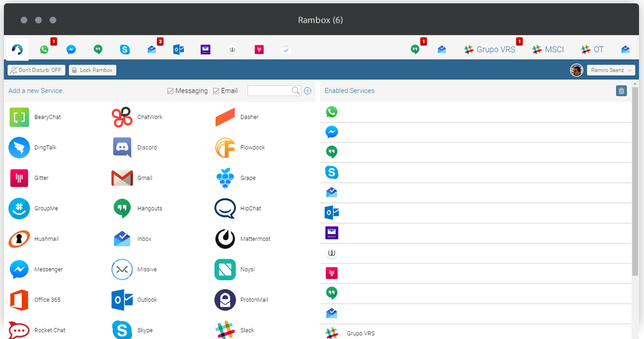The height and width of the screenshot is (339, 644).
Task: Click the plus icon next to search
Action: (x=308, y=91)
